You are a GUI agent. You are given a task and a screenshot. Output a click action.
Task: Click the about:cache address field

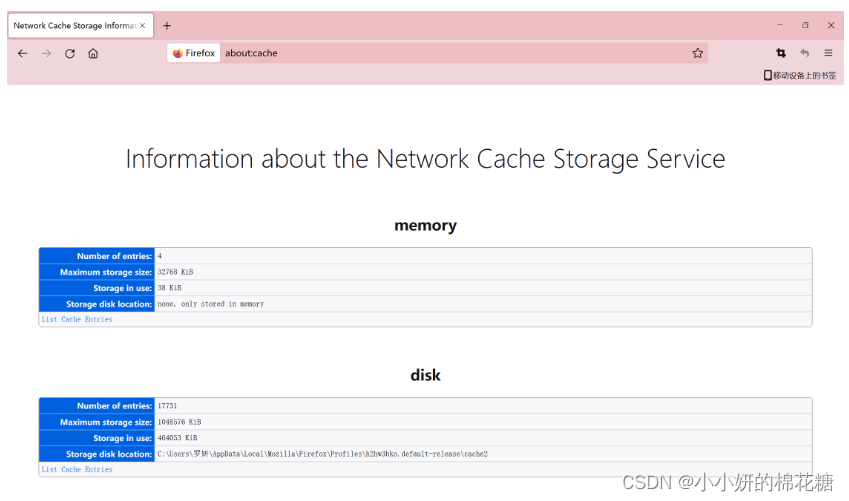(450, 53)
